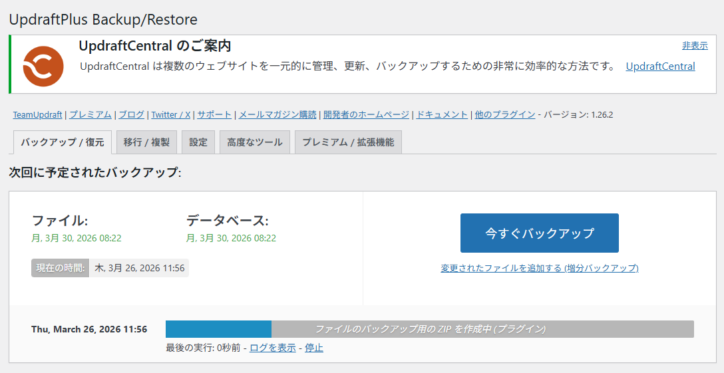Image resolution: width=724 pixels, height=373 pixels.
Task: Click the 増分バックアップ link for changed files
Action: tap(539, 268)
